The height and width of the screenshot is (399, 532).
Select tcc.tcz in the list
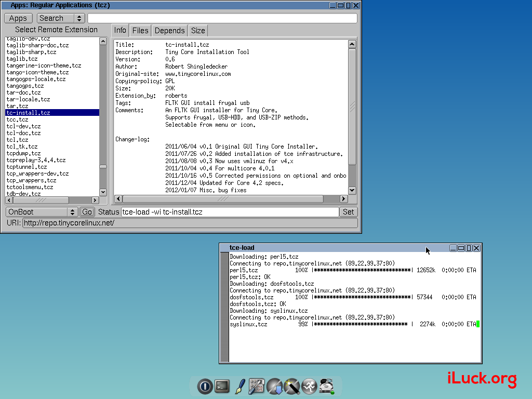[x=52, y=119]
